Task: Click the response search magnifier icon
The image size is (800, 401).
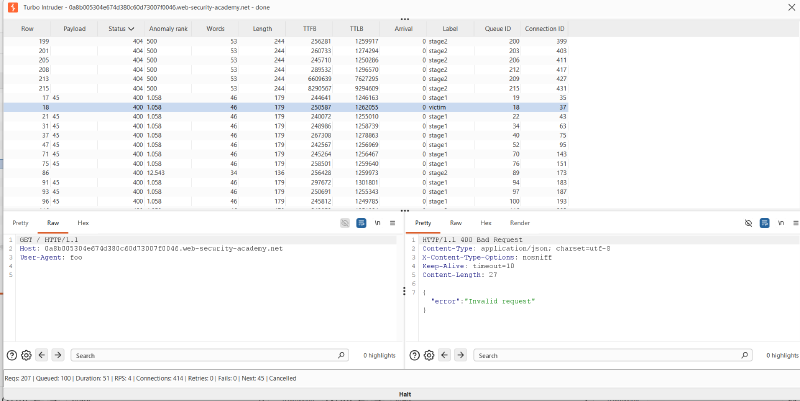Action: [744, 355]
